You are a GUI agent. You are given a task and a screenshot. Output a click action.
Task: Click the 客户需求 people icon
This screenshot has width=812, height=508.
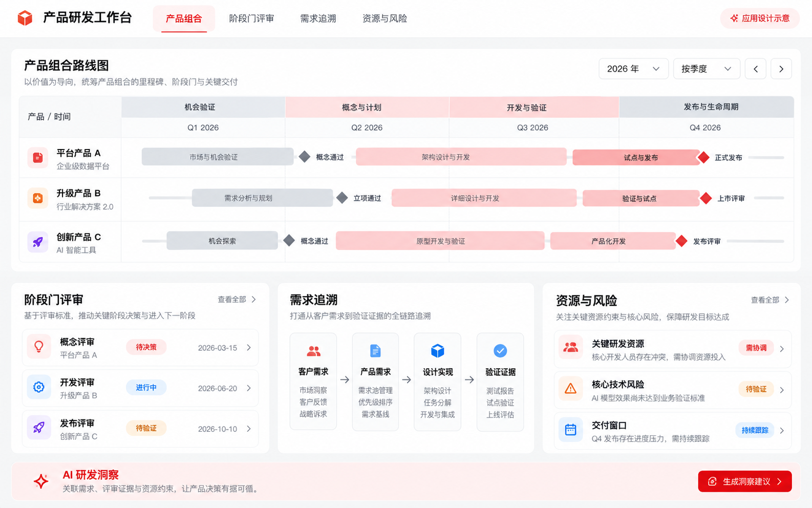click(313, 351)
